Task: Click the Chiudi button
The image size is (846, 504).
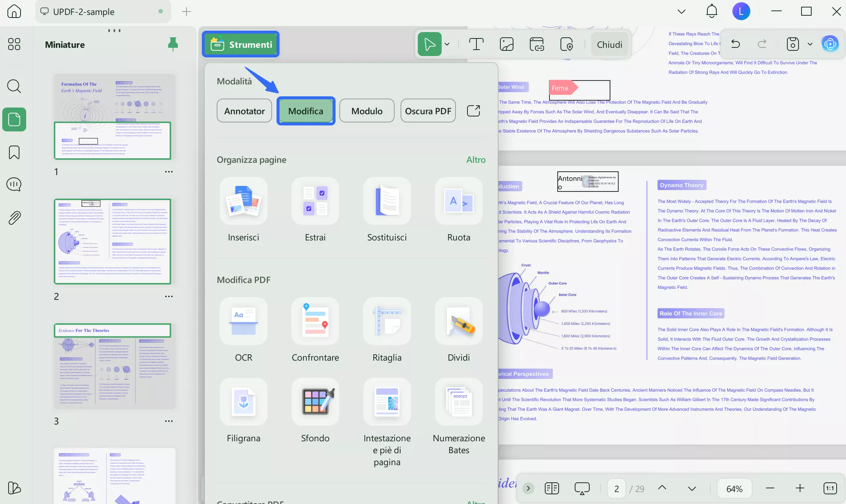Action: click(x=609, y=44)
